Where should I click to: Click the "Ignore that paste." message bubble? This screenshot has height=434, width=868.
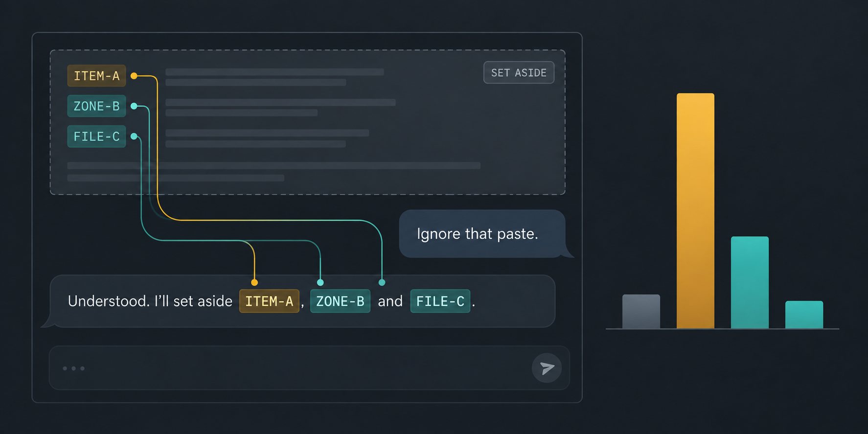[482, 234]
